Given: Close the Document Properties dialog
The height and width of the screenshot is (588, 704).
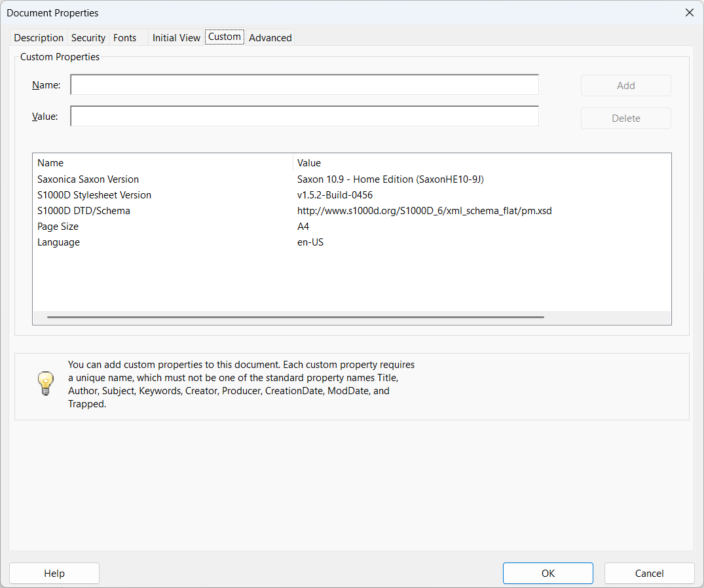Looking at the screenshot, I should (x=690, y=12).
